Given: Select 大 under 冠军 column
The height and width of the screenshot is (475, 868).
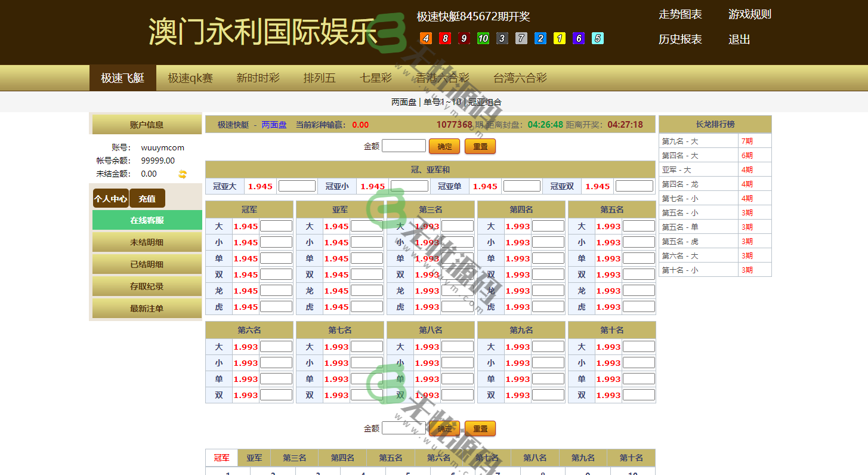Looking at the screenshot, I should click(x=218, y=226).
